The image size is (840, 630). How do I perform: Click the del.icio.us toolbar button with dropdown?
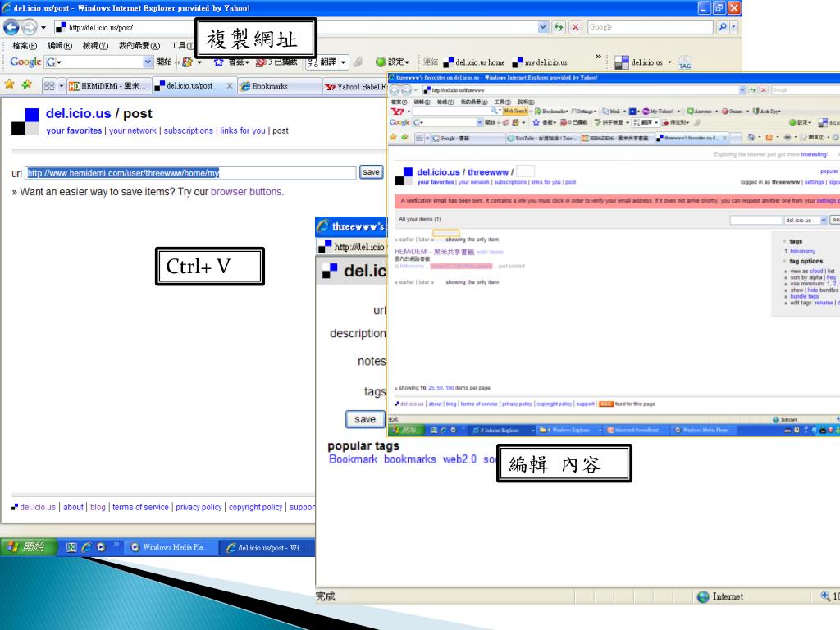tap(643, 62)
